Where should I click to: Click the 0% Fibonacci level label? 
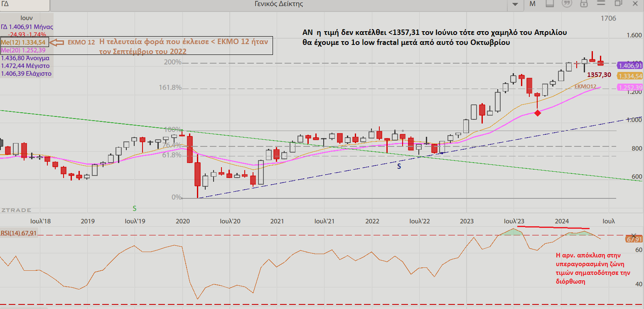177,197
